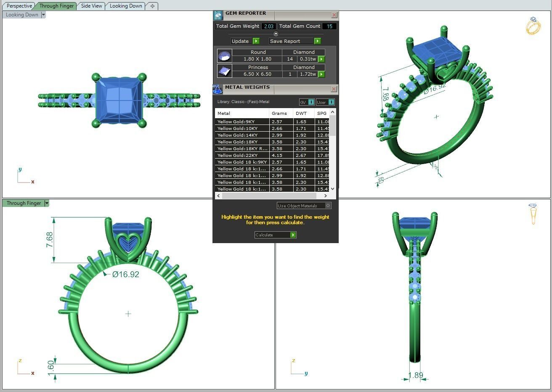Click the Round diamond gem thumbnail
This screenshot has width=552, height=392.
[x=224, y=56]
